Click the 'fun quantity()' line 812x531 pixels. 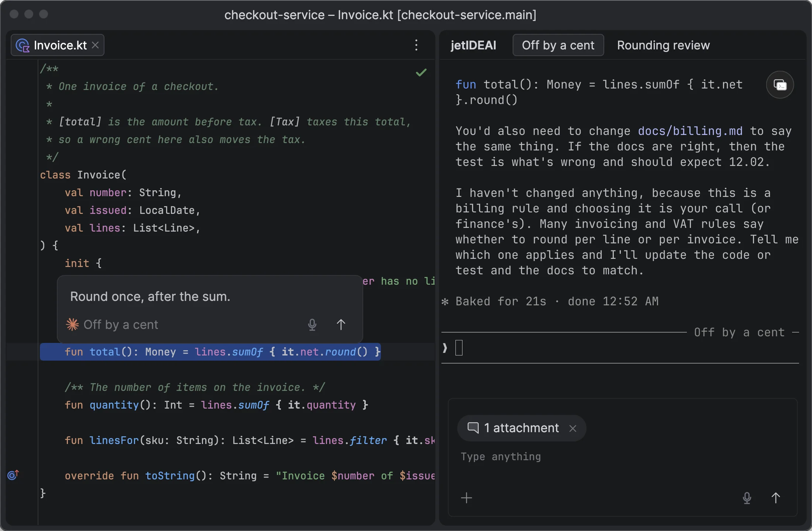(217, 405)
